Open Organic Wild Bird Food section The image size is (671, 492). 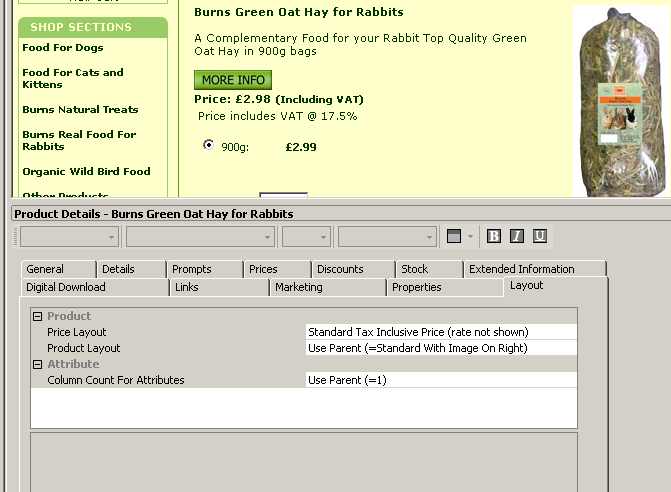86,171
